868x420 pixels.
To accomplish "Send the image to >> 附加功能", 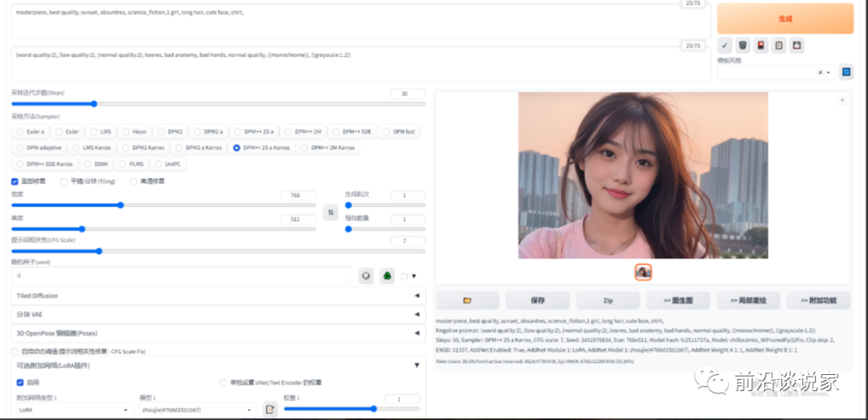I will [x=819, y=300].
